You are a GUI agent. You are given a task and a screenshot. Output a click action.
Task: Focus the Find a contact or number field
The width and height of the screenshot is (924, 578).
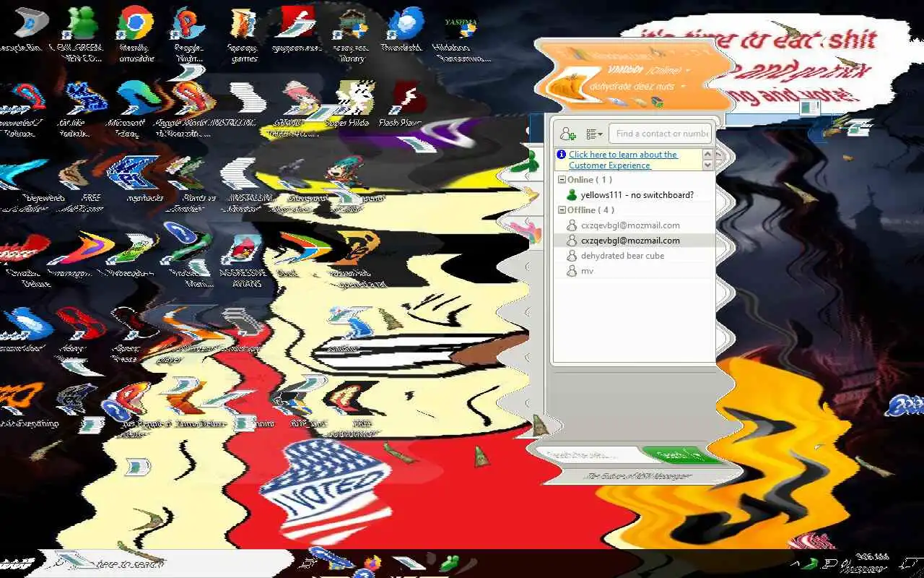[x=661, y=134]
